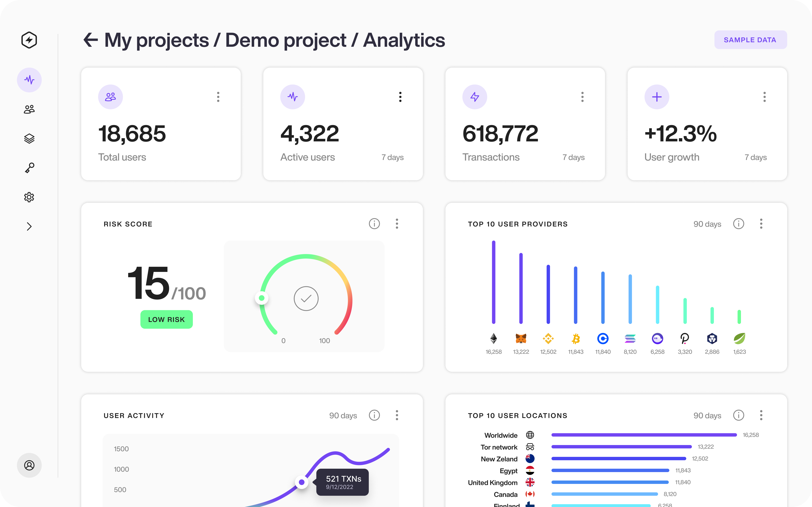
Task: Click the Layers icon in the sidebar
Action: pos(29,138)
